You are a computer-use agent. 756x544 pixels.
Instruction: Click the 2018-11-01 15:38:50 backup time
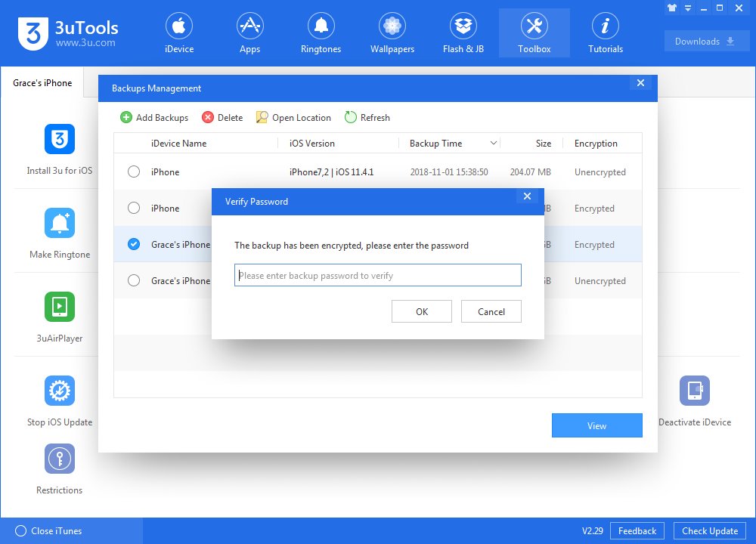pos(449,172)
